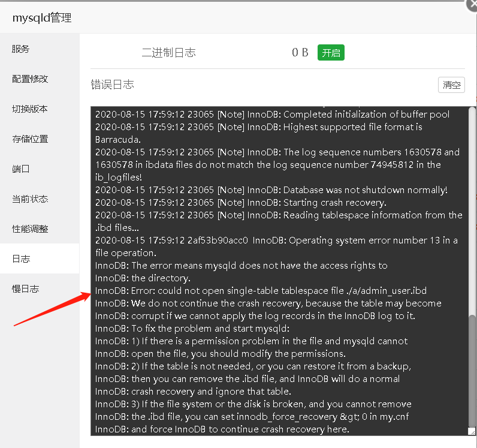Viewport: 477px width, 448px height.
Task: Click the 'Operating system error number 13' line
Action: [x=276, y=246]
